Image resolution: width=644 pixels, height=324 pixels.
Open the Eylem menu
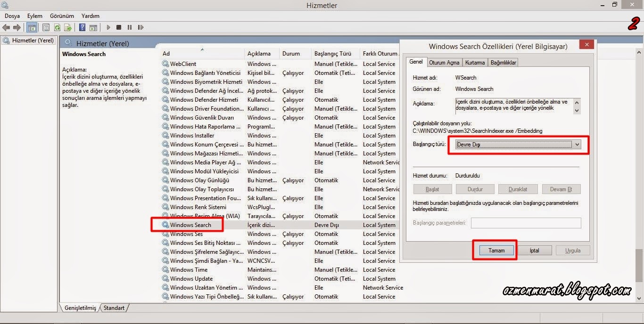pyautogui.click(x=35, y=16)
